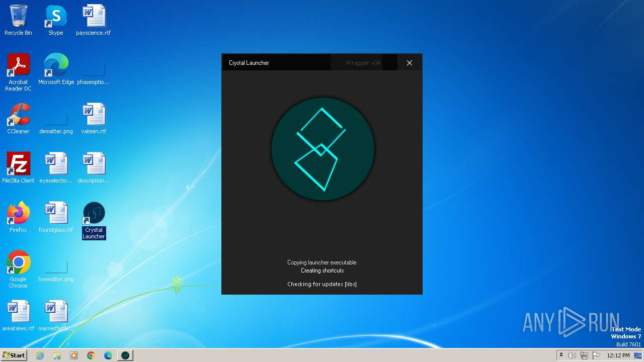Click Crystal Launcher taskbar button
Viewport: 644px width, 362px height.
click(125, 355)
